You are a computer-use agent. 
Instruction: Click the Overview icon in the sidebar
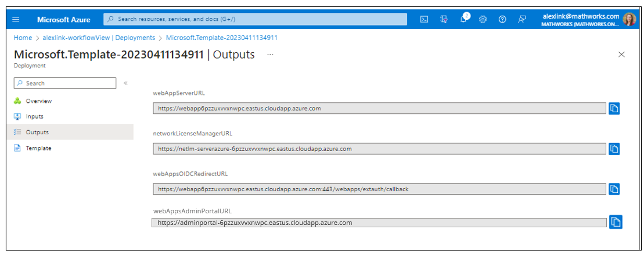[17, 101]
